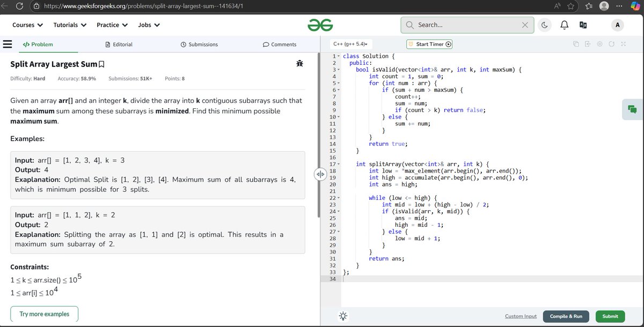
Task: Click the 'Difficulty: Hard' text
Action: click(x=28, y=78)
